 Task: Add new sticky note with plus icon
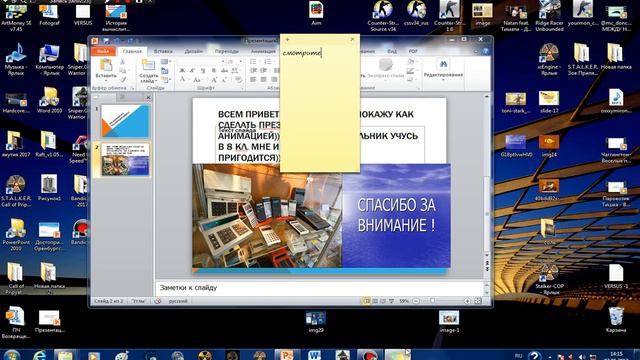287,40
